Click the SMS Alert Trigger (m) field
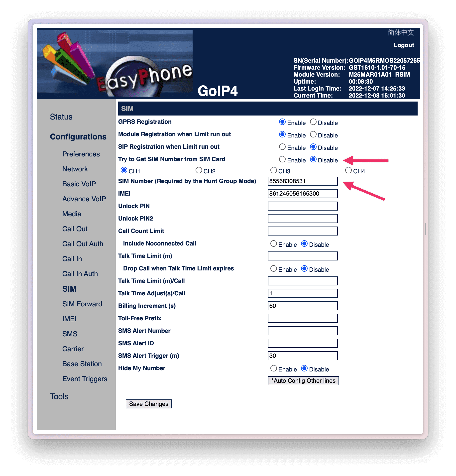This screenshot has width=456, height=476. (x=303, y=356)
